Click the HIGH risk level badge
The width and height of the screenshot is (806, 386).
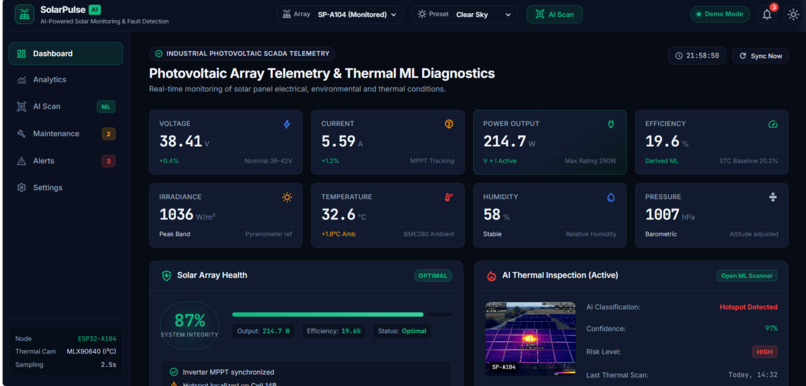coord(764,352)
